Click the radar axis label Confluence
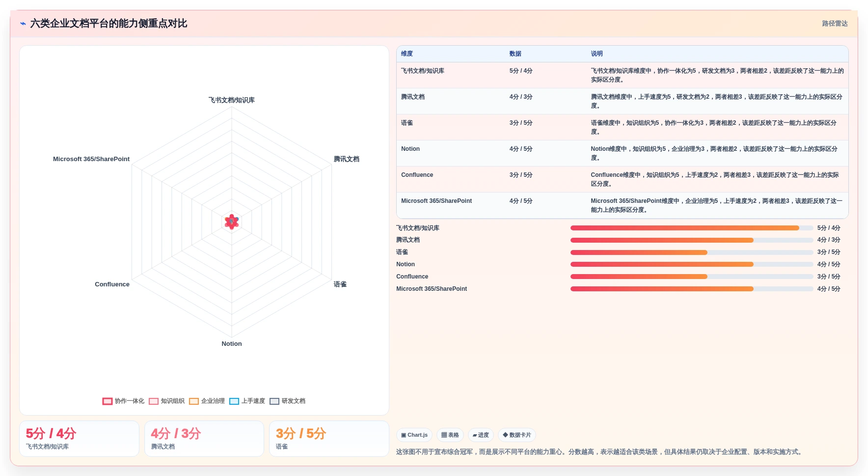Viewport: 868px width, 476px height. tap(112, 284)
